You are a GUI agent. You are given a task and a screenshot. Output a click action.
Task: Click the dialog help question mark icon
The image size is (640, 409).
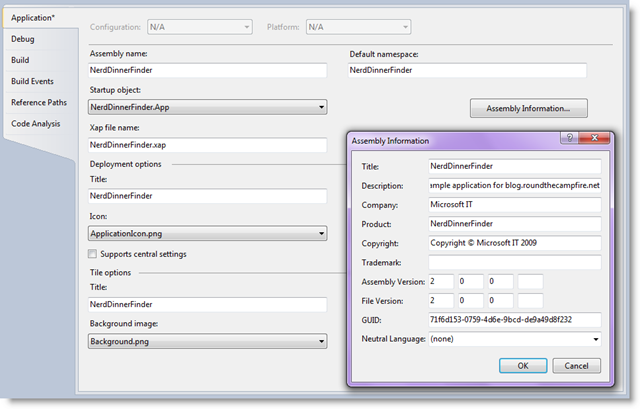pos(570,138)
